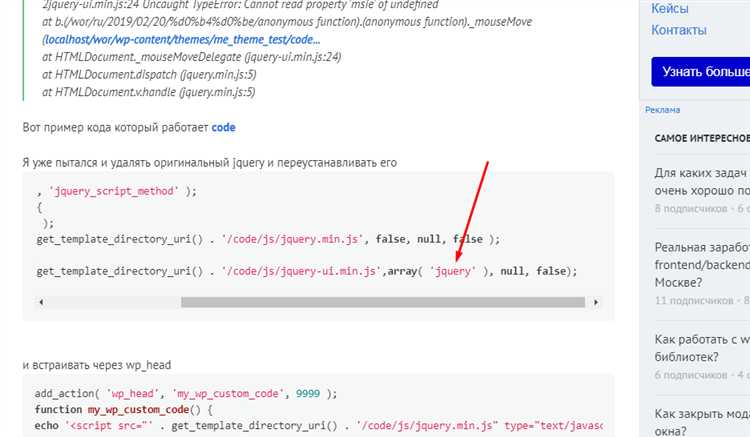Click the left arrow of code scrollbar
The width and height of the screenshot is (750, 437).
tap(42, 302)
